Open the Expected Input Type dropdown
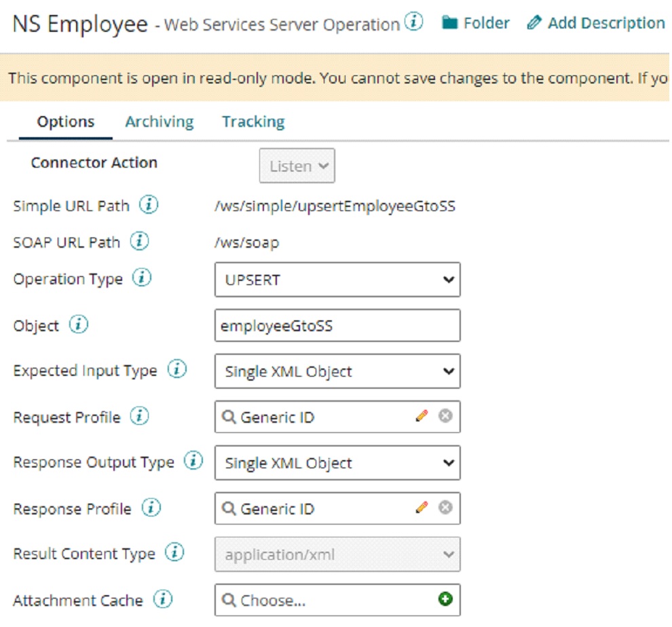672x627 pixels. coord(337,371)
